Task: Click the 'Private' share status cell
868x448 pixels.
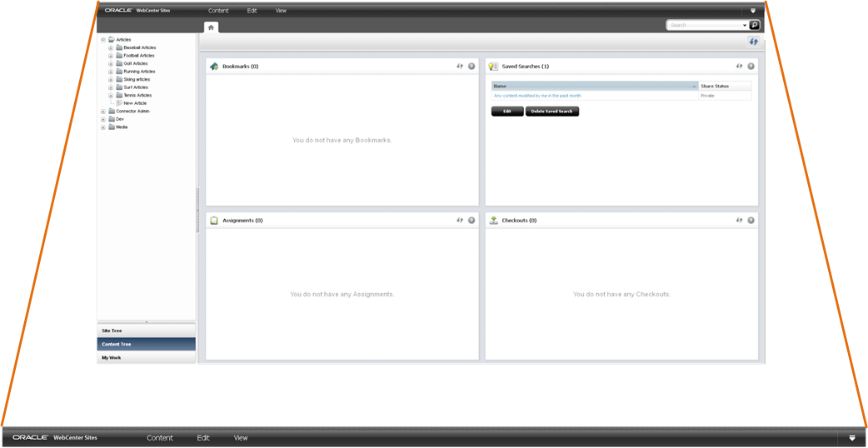Action: pyautogui.click(x=707, y=96)
